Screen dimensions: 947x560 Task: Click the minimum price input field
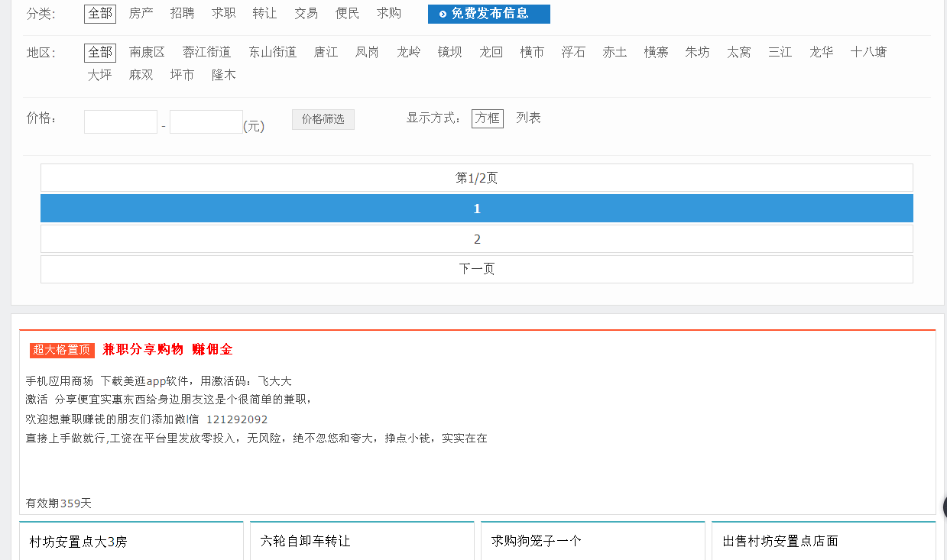click(121, 122)
